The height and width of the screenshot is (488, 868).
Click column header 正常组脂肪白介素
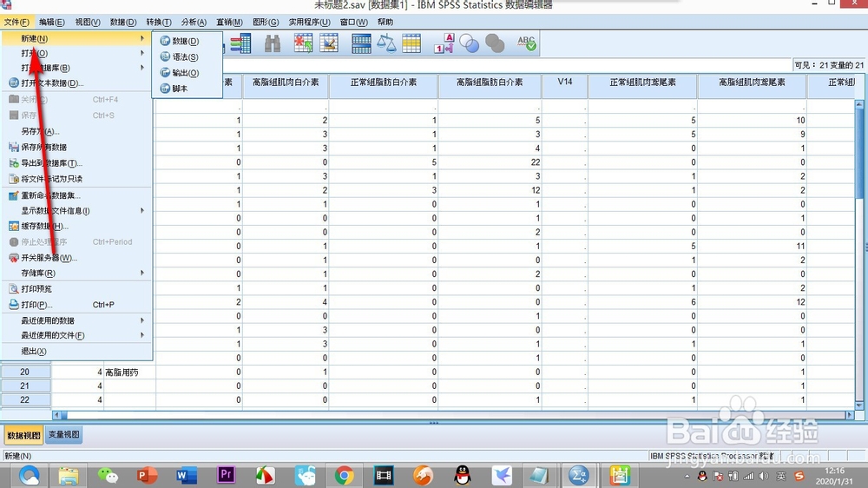tap(383, 86)
